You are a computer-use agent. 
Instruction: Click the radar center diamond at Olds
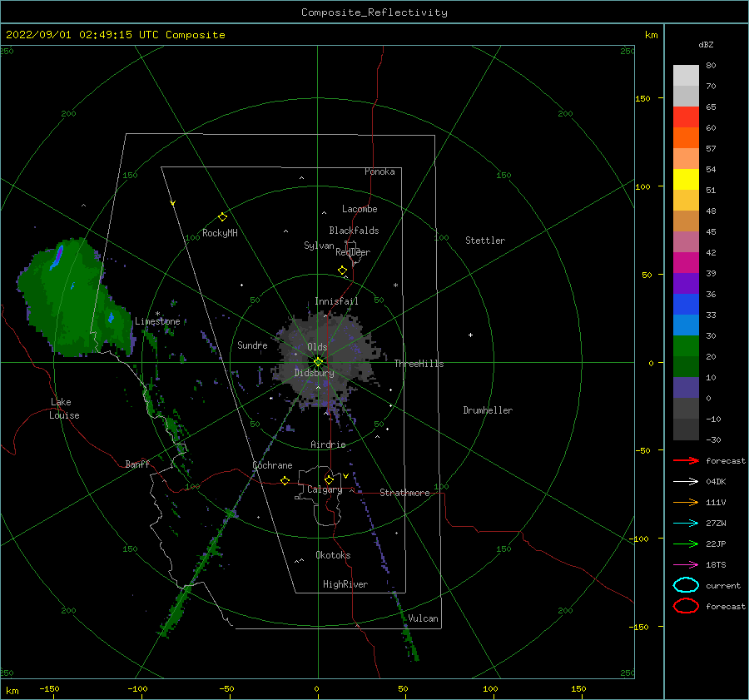(318, 362)
